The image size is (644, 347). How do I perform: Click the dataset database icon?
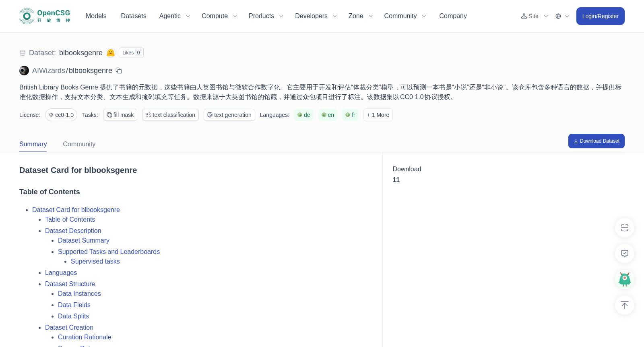click(23, 53)
